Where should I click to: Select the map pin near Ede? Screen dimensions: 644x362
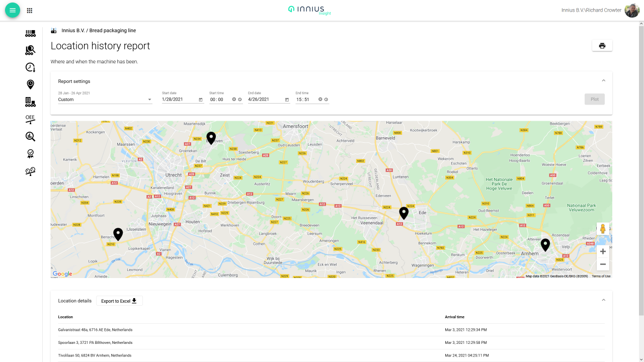coord(404,213)
